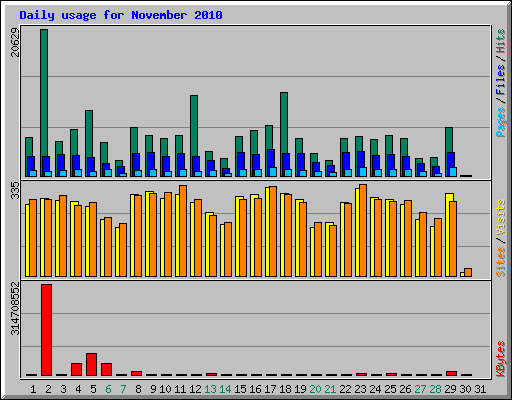Click green weekend day label 27
The image size is (512, 400).
click(420, 389)
